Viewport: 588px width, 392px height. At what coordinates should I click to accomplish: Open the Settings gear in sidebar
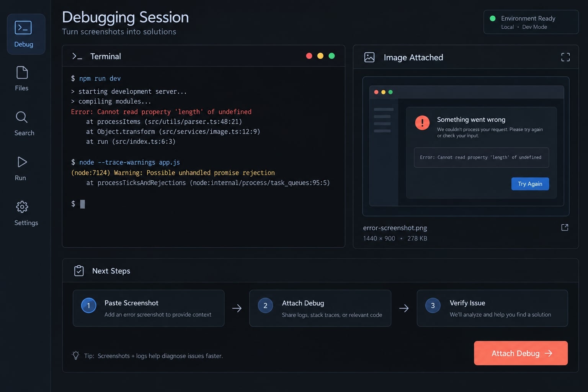click(26, 213)
